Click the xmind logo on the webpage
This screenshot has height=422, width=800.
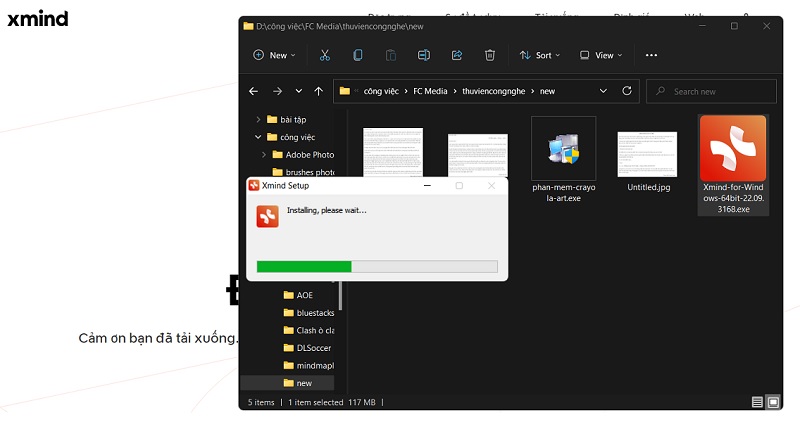coord(38,19)
